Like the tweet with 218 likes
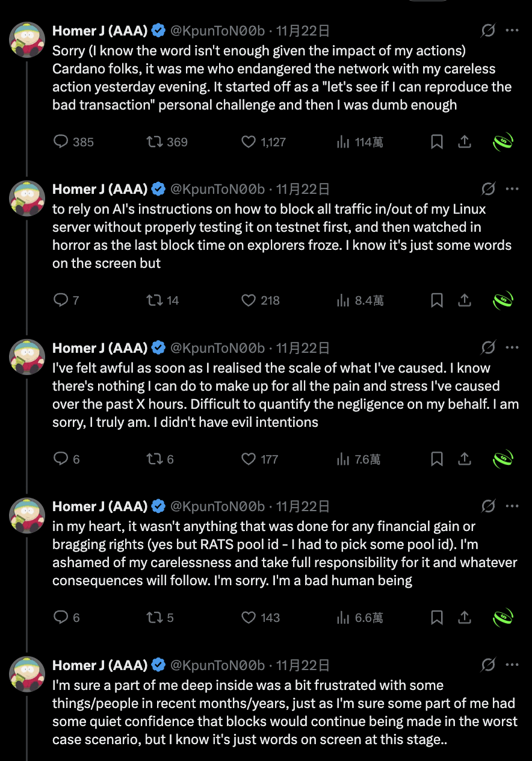Screen dimensions: 532x761 (x=249, y=300)
